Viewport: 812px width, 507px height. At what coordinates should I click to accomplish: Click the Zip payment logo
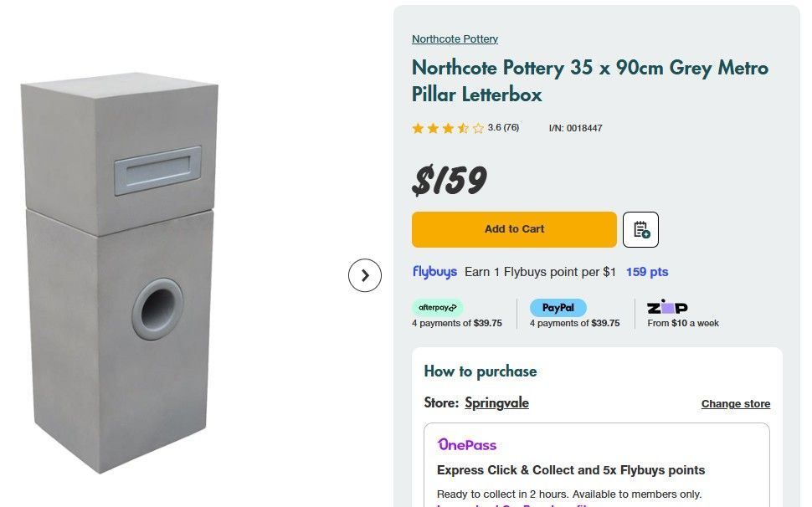[x=667, y=307]
